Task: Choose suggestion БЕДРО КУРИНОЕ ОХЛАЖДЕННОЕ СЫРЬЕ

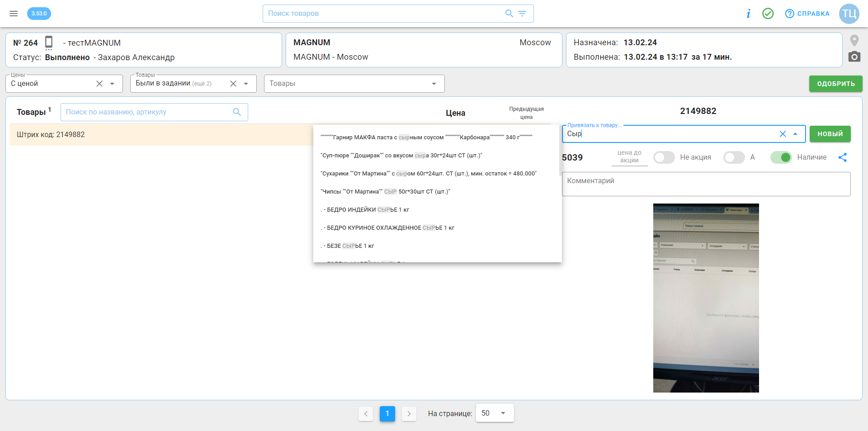Action: tap(437, 227)
